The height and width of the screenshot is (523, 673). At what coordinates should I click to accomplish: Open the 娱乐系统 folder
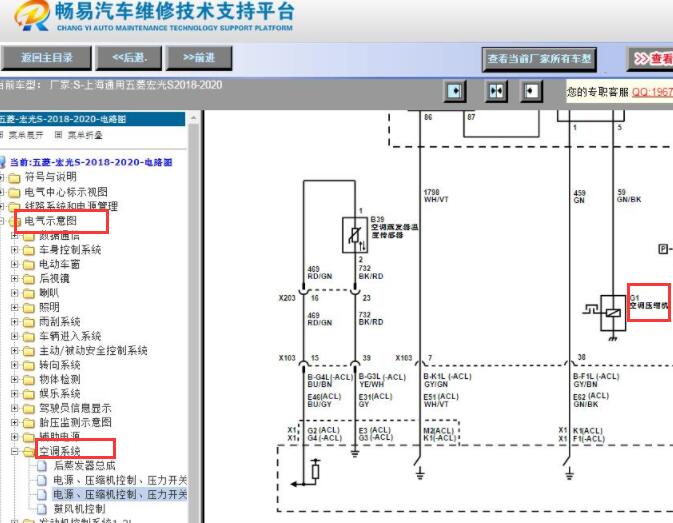pos(60,394)
